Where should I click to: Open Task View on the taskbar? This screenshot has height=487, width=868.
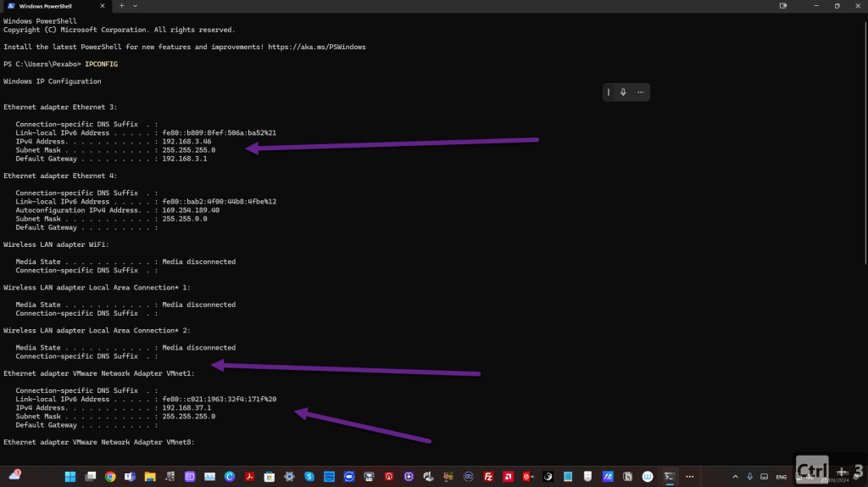[x=90, y=477]
